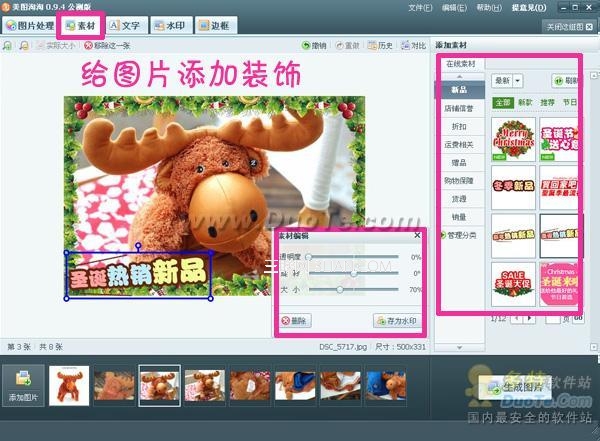Pick the Merry Christmas wreath sticker

pos(513,139)
